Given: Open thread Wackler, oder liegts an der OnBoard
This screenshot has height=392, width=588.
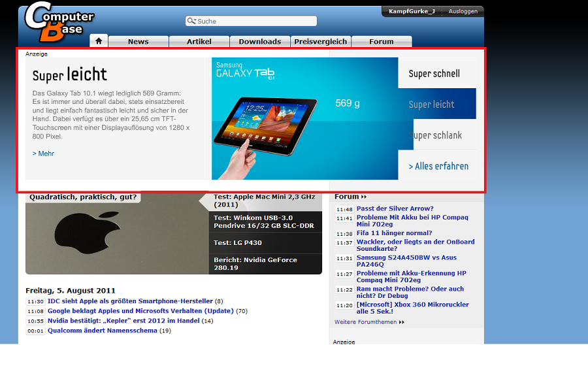Looking at the screenshot, I should tap(416, 245).
